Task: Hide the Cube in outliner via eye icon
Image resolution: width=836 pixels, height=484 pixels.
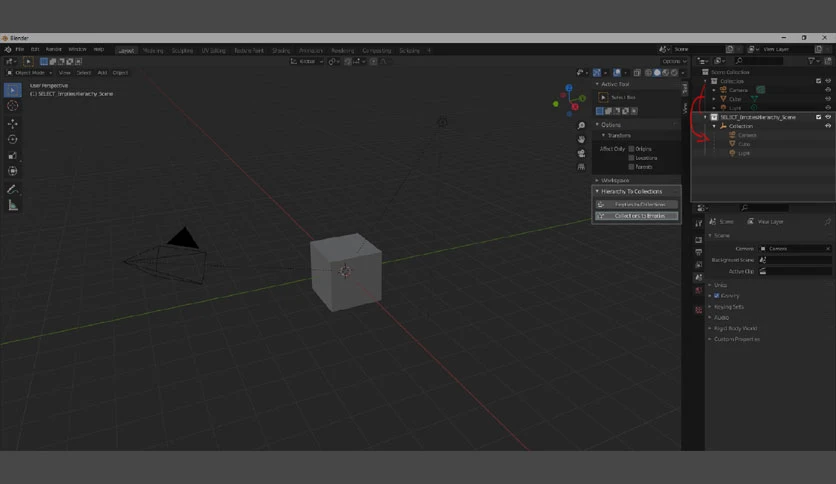Action: tap(828, 99)
